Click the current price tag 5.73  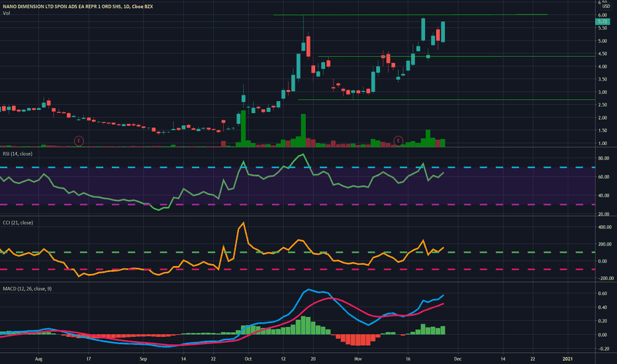tap(602, 22)
